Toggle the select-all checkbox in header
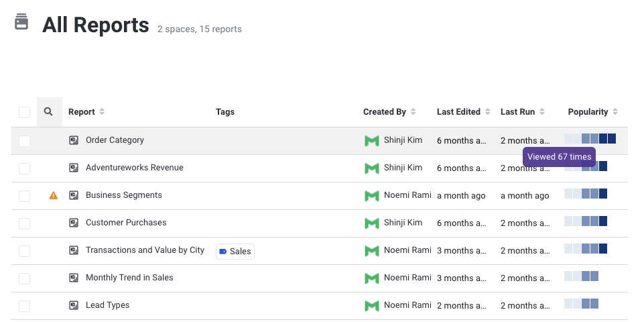Image resolution: width=644 pixels, height=322 pixels. coord(25,112)
